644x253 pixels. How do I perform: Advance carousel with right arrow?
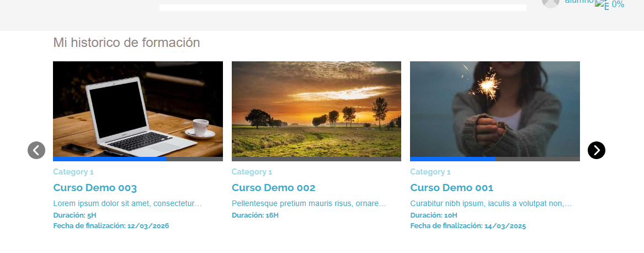pos(597,150)
